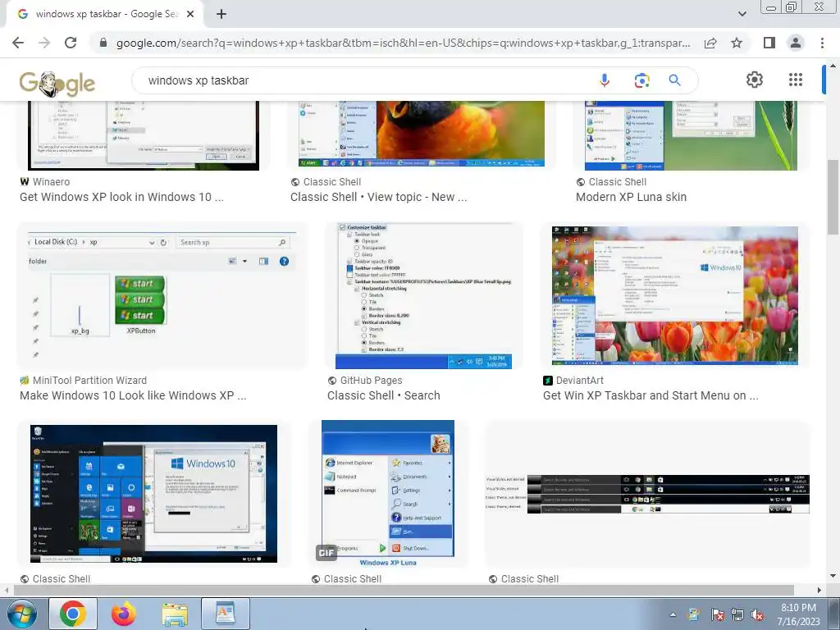
Task: Open the Chrome profile avatar
Action: tap(796, 43)
